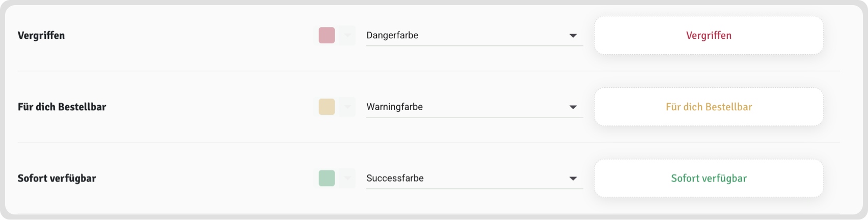Click the red Vergriffen preview button
This screenshot has height=220, width=868.
tap(709, 35)
